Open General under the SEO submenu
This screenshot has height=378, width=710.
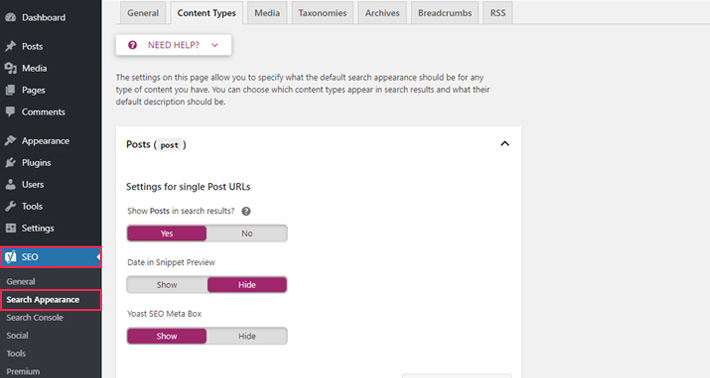tap(20, 282)
